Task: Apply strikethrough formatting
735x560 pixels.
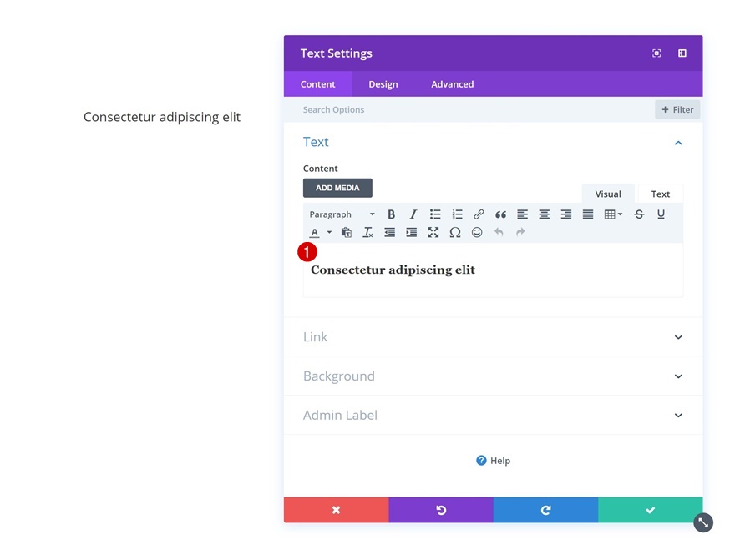Action: click(639, 214)
